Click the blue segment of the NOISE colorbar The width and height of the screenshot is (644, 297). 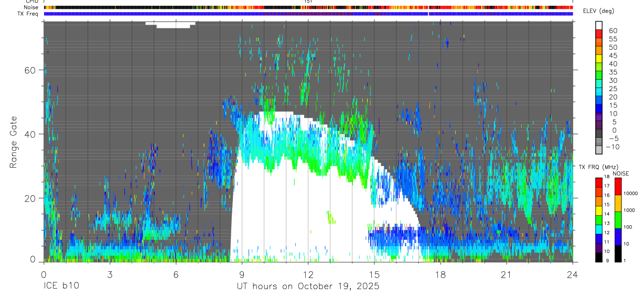click(618, 236)
